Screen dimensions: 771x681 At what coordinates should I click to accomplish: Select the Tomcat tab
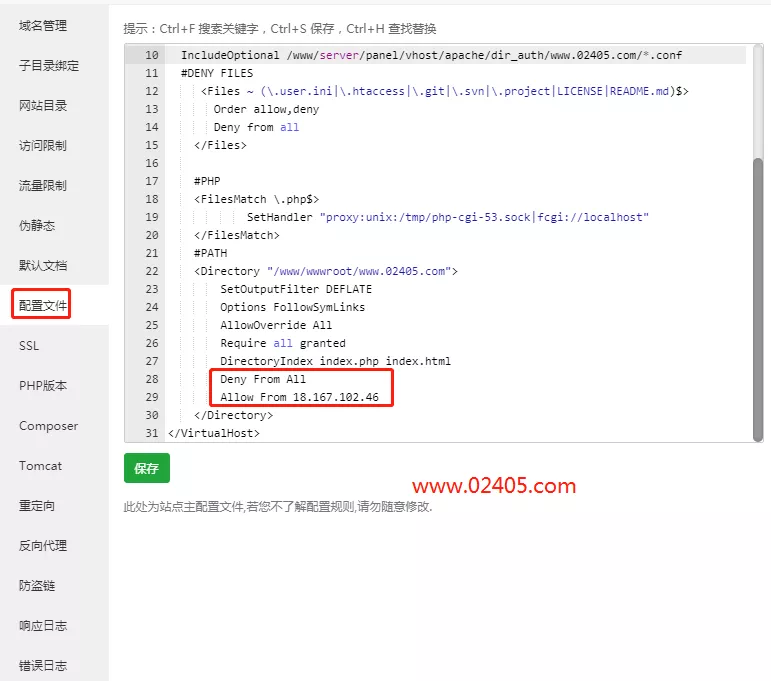coord(40,466)
